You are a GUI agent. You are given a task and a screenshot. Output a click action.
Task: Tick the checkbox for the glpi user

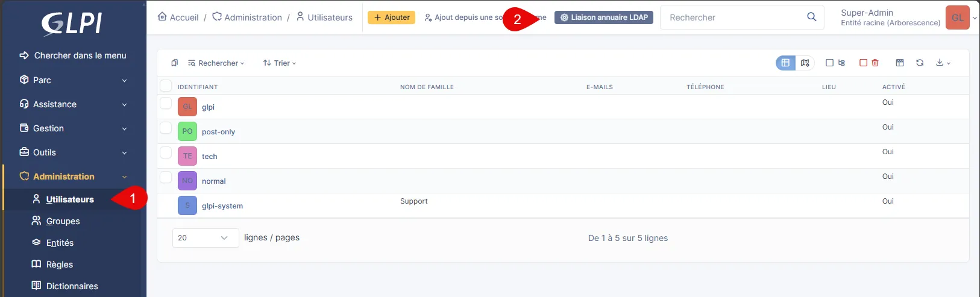tap(166, 103)
